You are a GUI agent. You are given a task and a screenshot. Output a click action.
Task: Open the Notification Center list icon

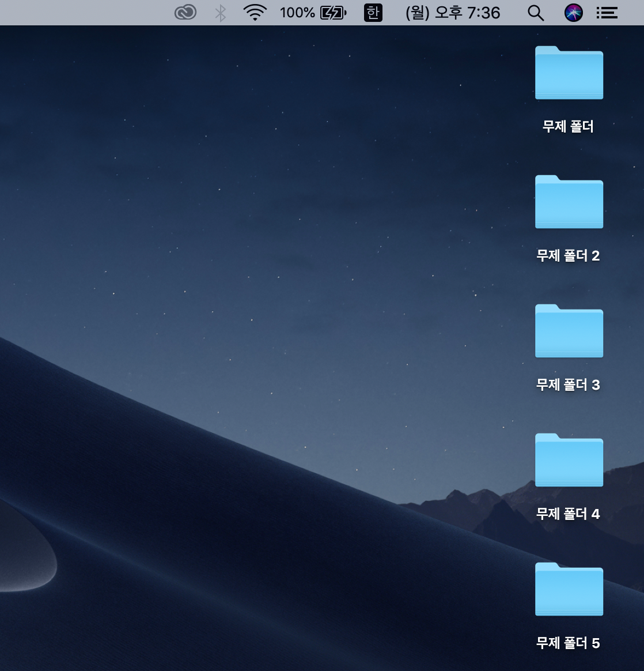click(x=607, y=13)
